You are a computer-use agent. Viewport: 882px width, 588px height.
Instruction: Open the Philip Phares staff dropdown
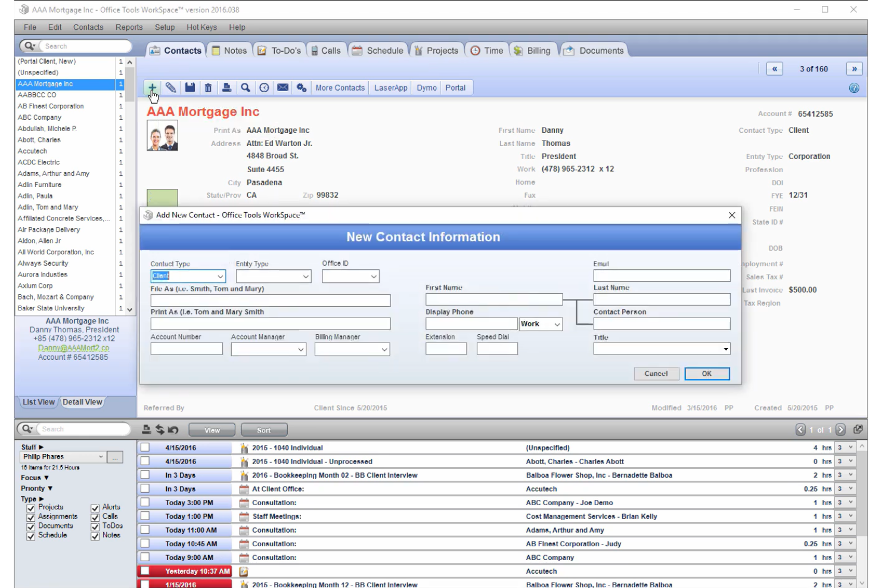click(101, 457)
